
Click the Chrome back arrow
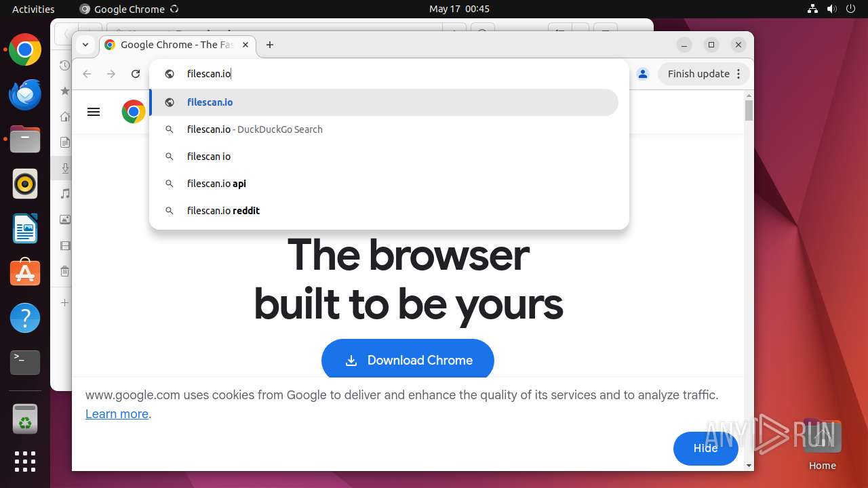[87, 74]
